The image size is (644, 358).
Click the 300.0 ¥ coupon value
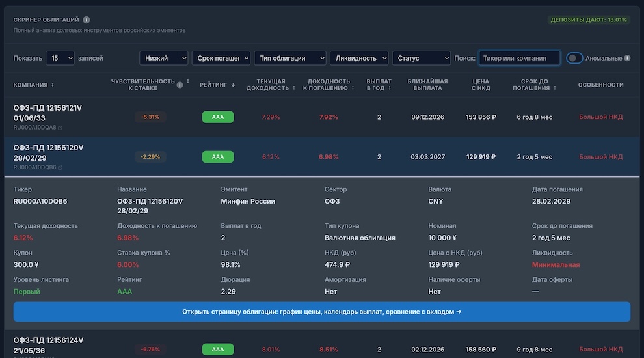click(x=26, y=265)
